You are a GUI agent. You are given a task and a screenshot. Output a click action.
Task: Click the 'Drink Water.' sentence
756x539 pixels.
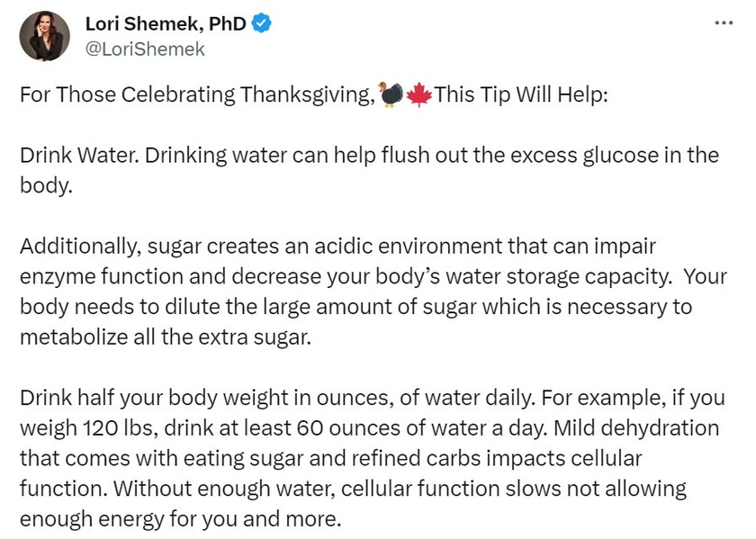point(79,156)
